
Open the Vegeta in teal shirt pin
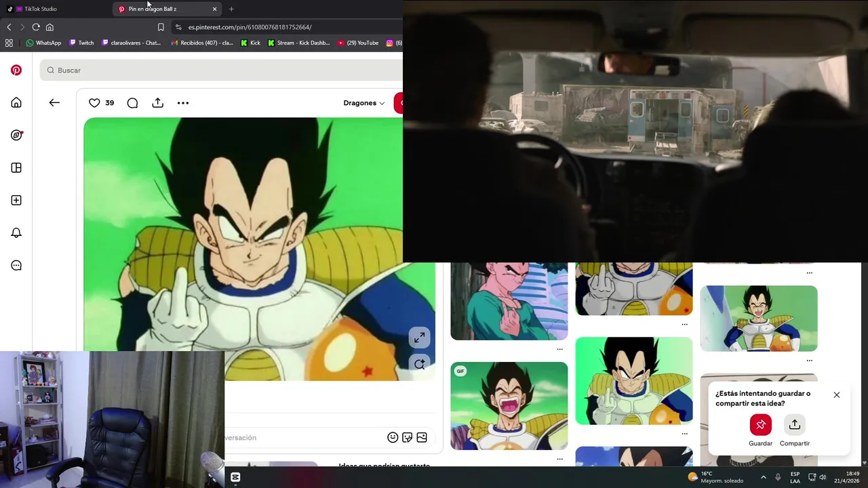click(x=509, y=301)
